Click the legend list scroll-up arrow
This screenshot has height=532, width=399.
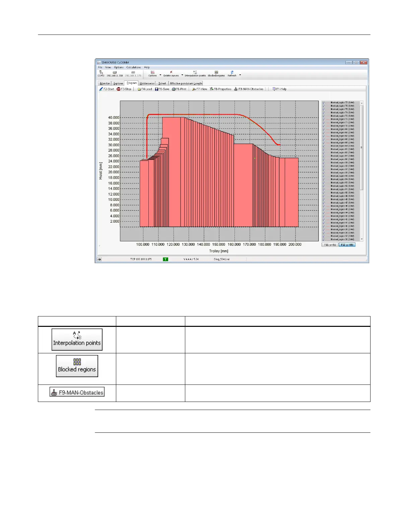361,103
